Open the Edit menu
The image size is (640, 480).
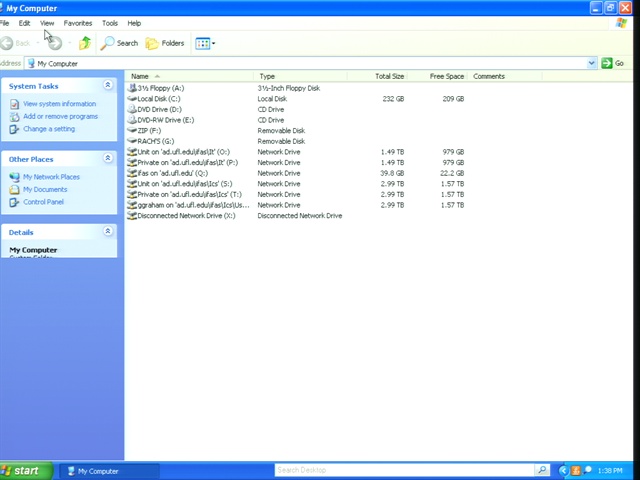[24, 23]
